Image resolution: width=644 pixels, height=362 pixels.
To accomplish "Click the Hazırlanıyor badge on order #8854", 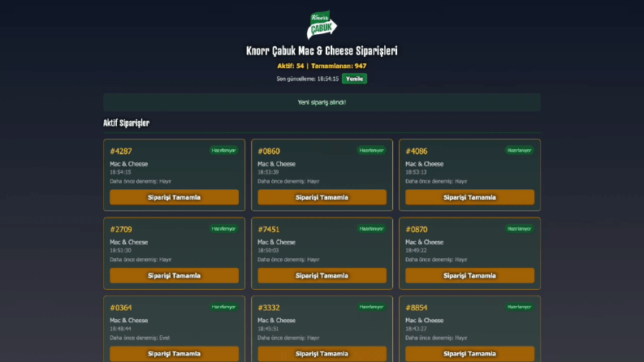I will [519, 307].
